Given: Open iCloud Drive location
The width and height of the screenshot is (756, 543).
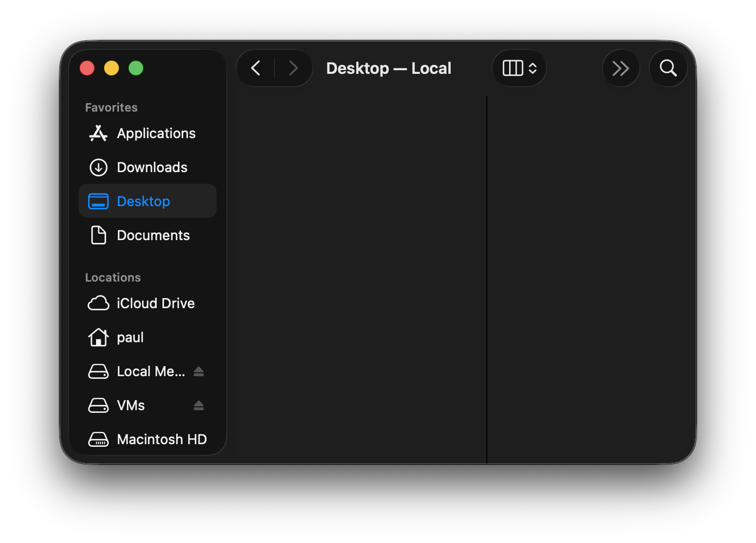Looking at the screenshot, I should point(155,303).
